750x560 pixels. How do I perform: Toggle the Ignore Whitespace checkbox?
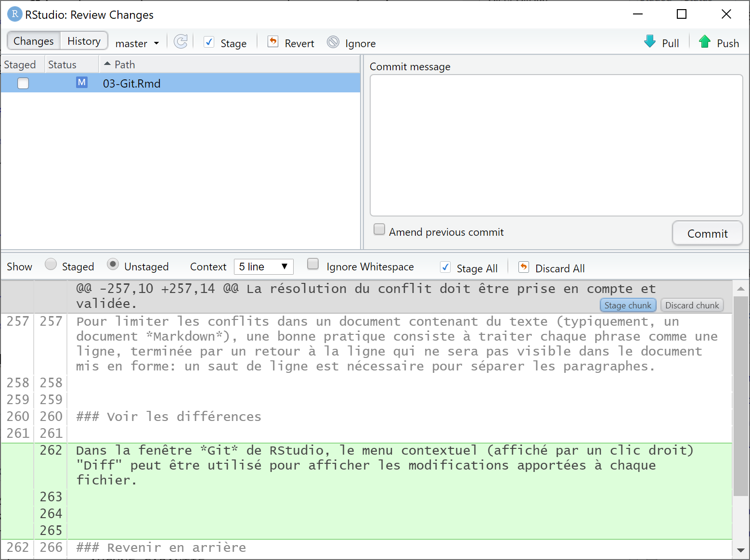pyautogui.click(x=313, y=264)
